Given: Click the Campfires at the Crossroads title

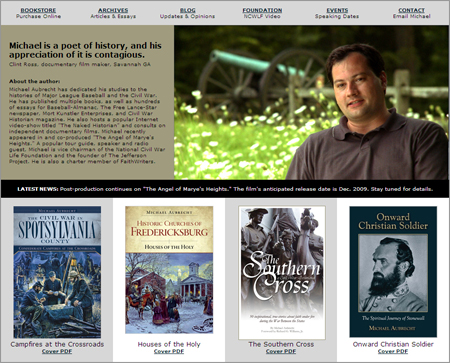Looking at the screenshot, I should (x=57, y=344).
